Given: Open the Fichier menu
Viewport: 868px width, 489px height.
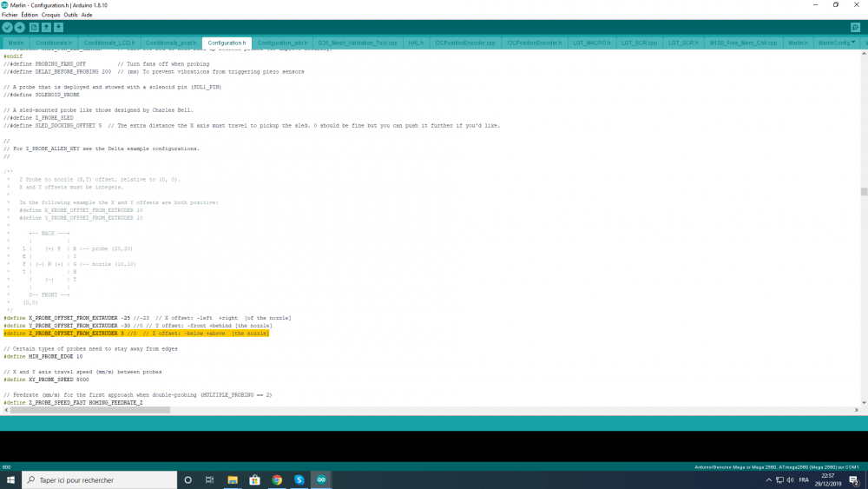Looking at the screenshot, I should pyautogui.click(x=10, y=15).
